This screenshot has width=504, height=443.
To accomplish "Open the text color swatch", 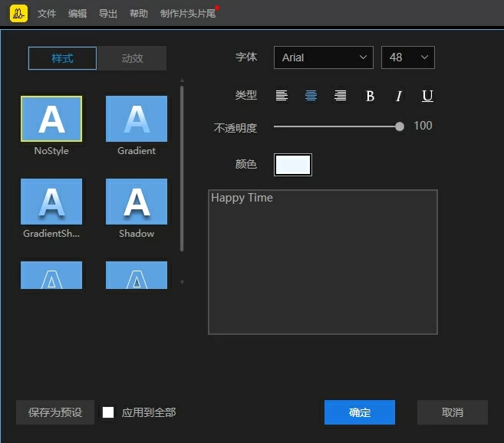I will click(293, 165).
